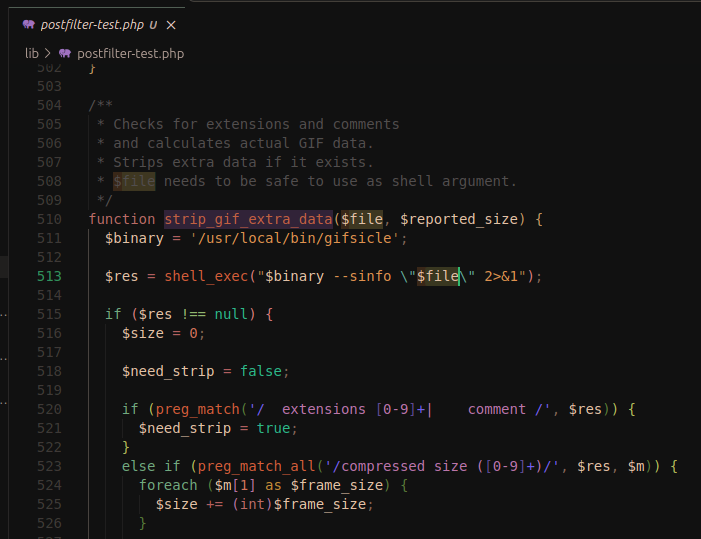Click the PHP file icon in the breadcrumb

[x=65, y=53]
